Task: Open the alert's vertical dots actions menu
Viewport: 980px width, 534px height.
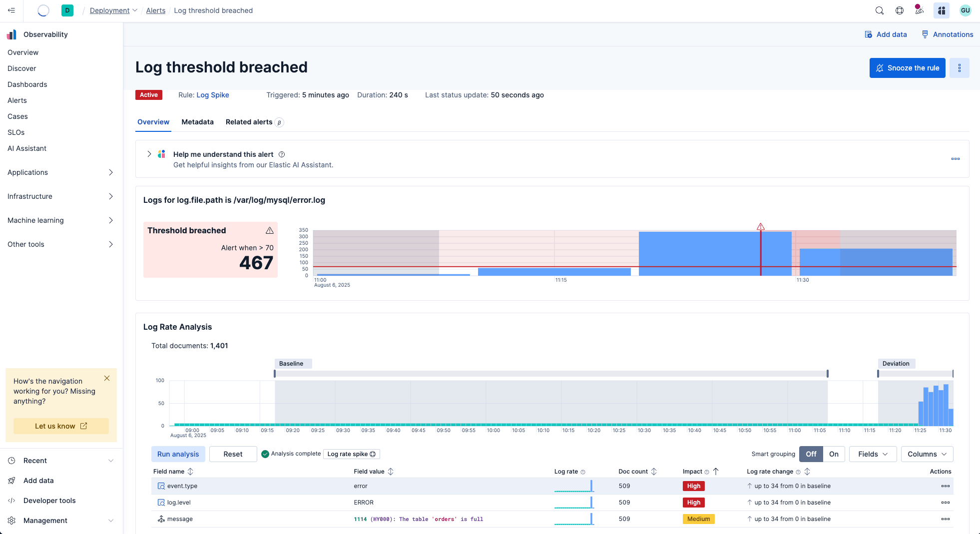Action: coord(959,68)
